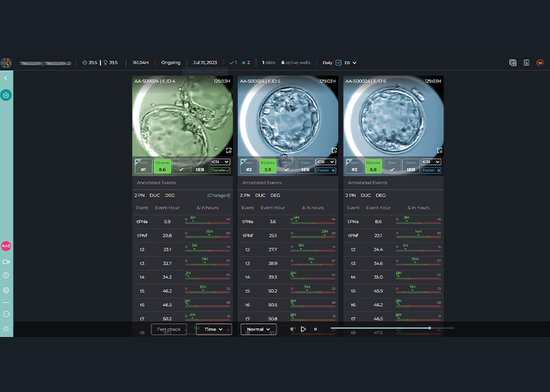
Task: Toggle the Daily checkbox
Action: (x=338, y=63)
